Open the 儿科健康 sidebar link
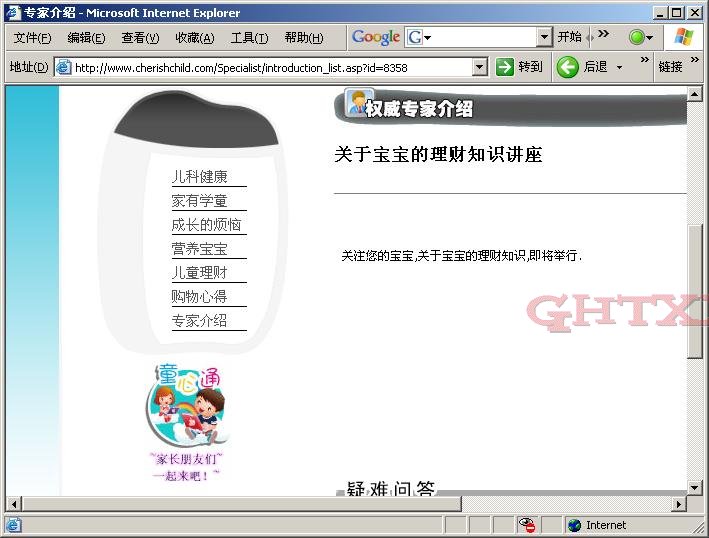 point(199,177)
